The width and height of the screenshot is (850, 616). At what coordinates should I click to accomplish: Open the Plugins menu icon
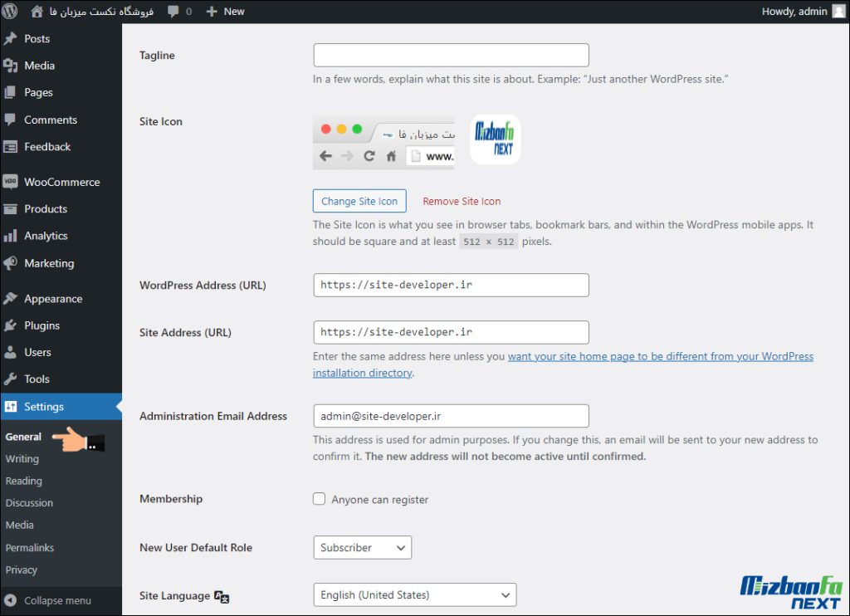point(11,325)
